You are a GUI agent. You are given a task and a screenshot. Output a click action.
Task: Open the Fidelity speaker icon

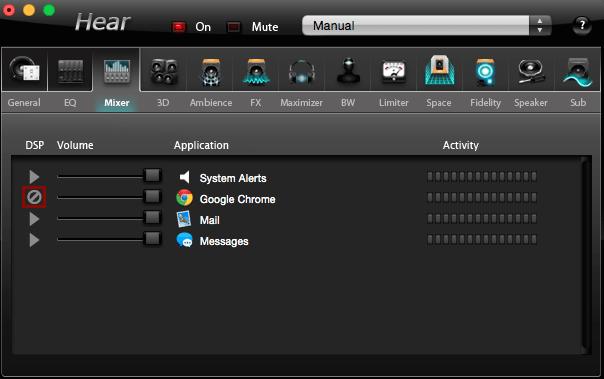pos(485,71)
